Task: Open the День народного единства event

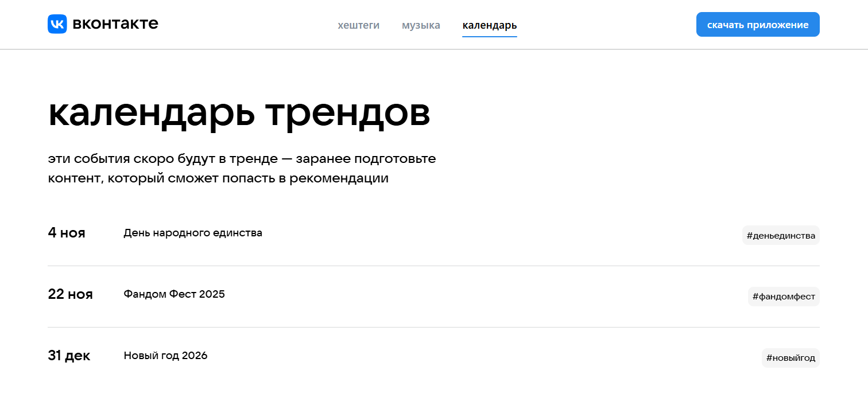Action: 192,233
